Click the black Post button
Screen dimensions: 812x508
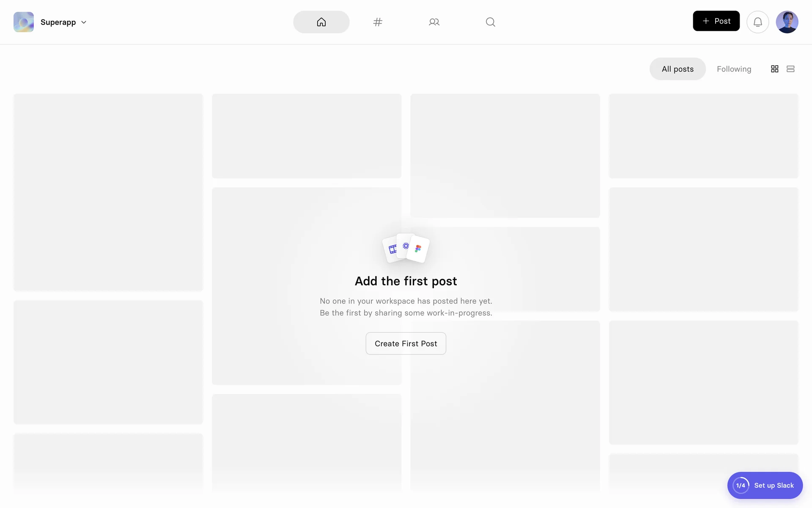[x=716, y=21]
